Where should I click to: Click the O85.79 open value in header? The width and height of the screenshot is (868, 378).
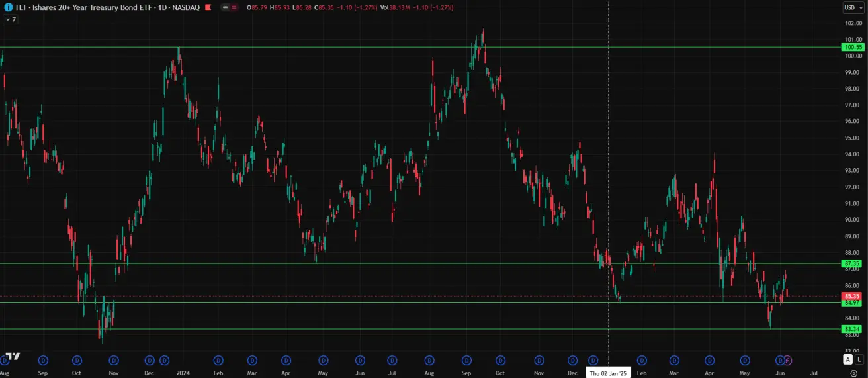(257, 7)
